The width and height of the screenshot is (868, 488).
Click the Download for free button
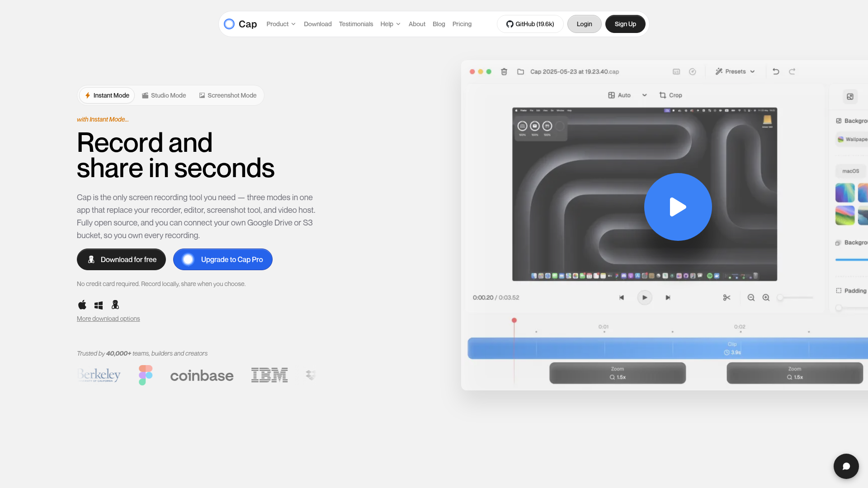(121, 259)
